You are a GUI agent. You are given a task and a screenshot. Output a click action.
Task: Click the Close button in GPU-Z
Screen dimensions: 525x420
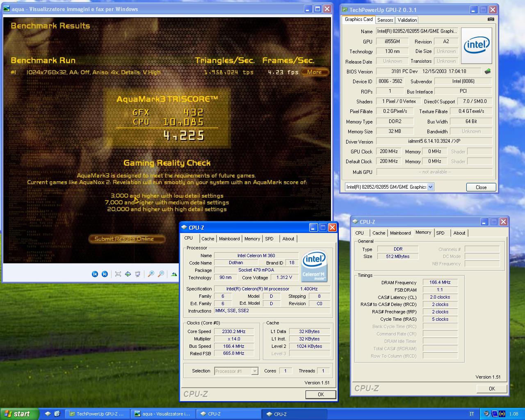(481, 187)
